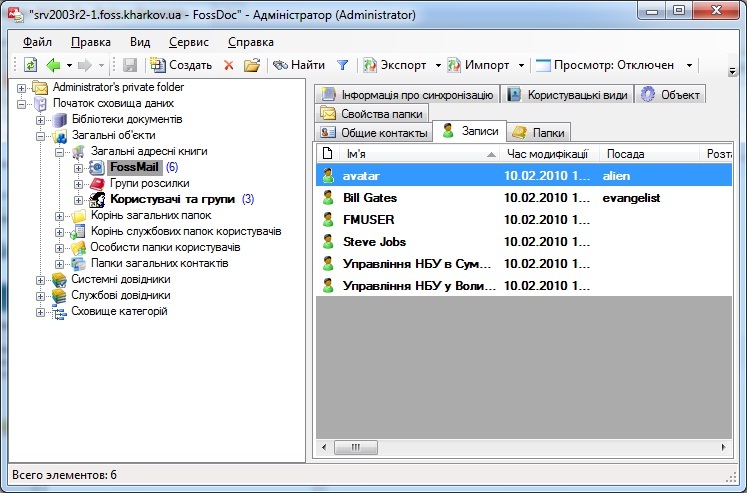Screen dimensions: 747x493
Task: Expand Бібліотеки документів node
Action: 40,120
